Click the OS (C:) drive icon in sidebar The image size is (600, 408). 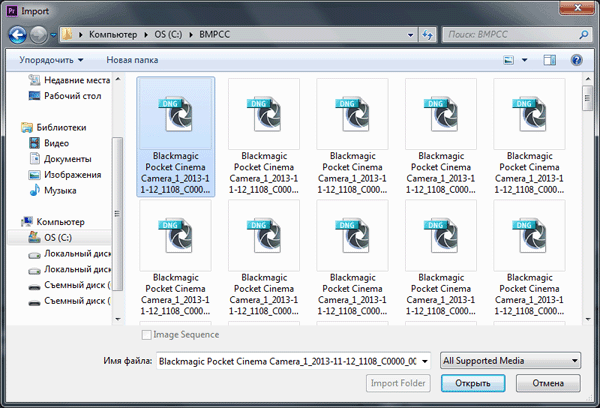click(34, 237)
